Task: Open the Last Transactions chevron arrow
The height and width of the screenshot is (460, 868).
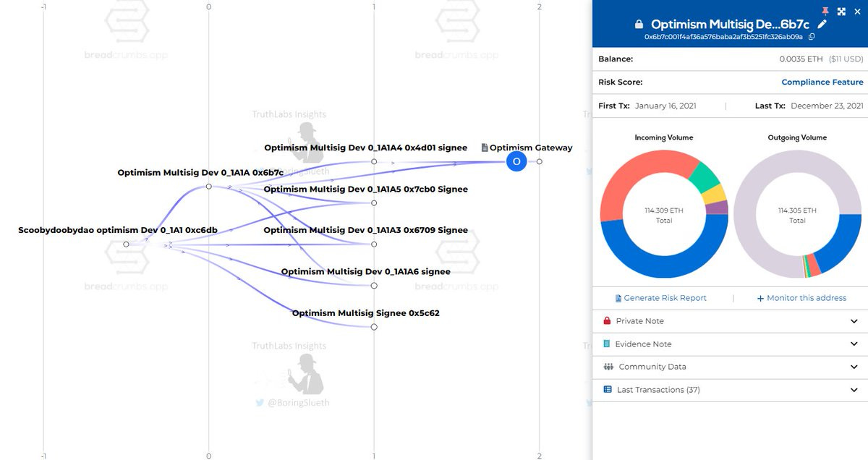Action: point(854,390)
